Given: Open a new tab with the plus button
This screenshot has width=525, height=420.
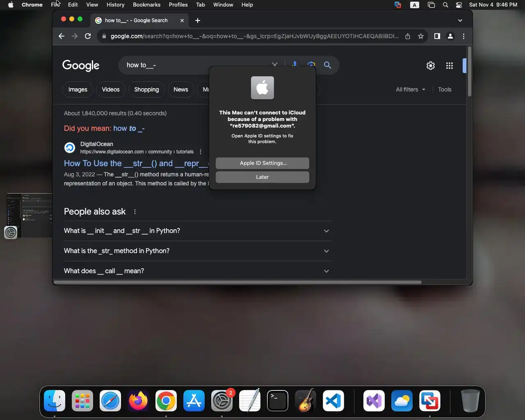Looking at the screenshot, I should pyautogui.click(x=198, y=20).
